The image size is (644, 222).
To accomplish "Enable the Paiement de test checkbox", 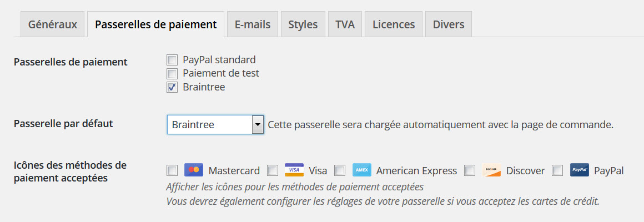I will click(x=173, y=73).
